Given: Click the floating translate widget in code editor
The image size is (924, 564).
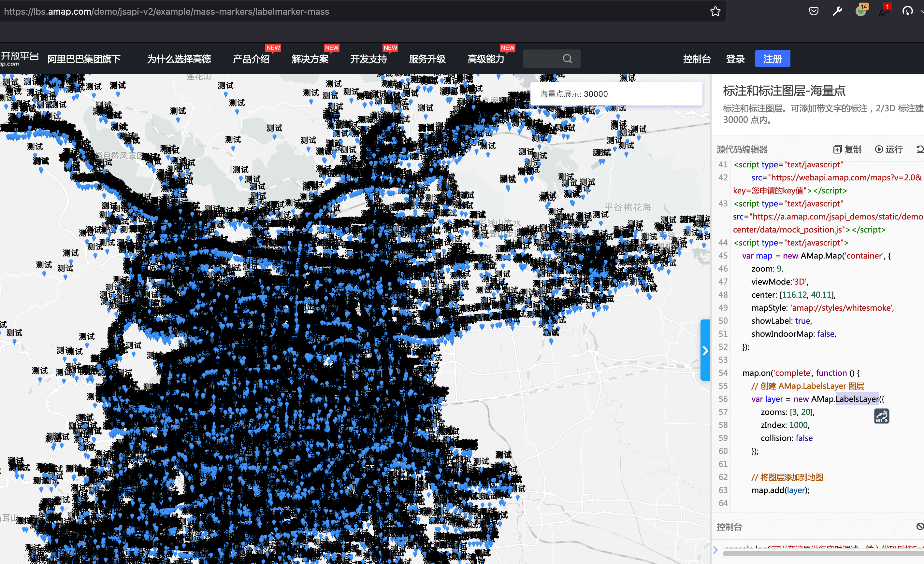Looking at the screenshot, I should (x=881, y=416).
